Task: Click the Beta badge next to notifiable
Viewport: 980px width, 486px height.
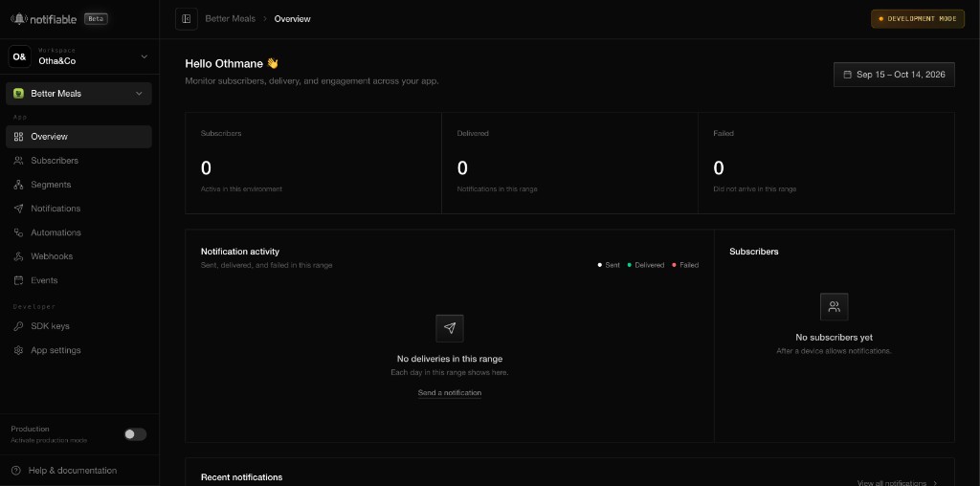Action: click(96, 19)
